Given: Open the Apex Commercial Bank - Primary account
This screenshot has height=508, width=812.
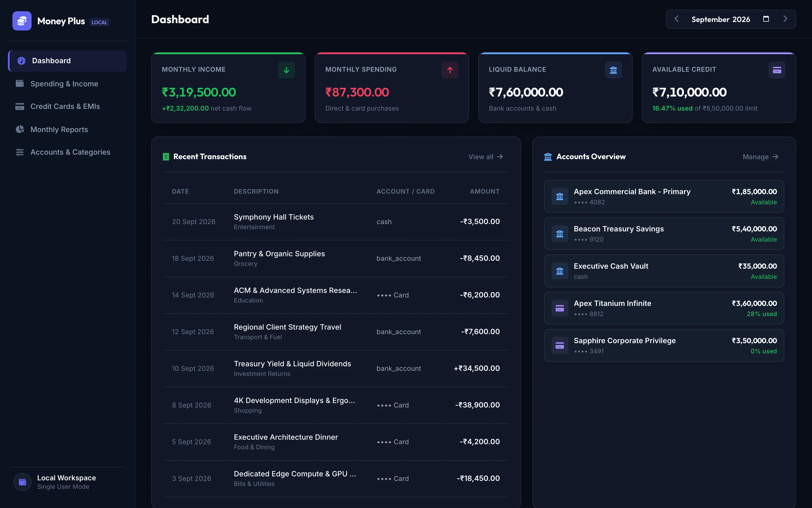Looking at the screenshot, I should tap(664, 196).
